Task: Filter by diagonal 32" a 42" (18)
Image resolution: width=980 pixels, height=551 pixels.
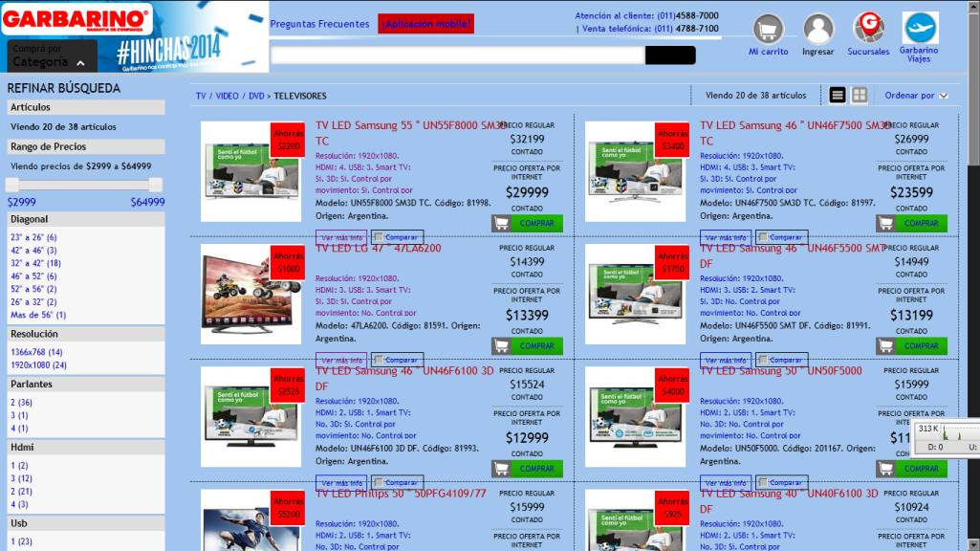Action: [x=35, y=263]
